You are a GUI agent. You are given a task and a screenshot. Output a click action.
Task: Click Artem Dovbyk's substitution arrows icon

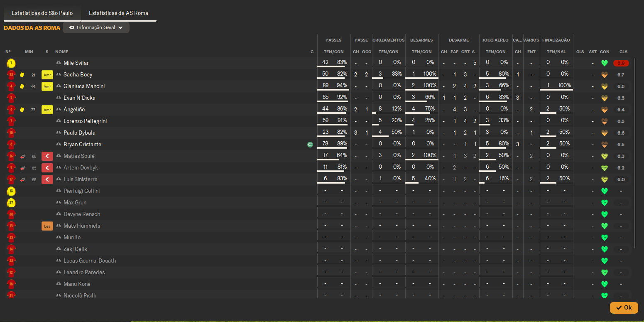click(22, 168)
